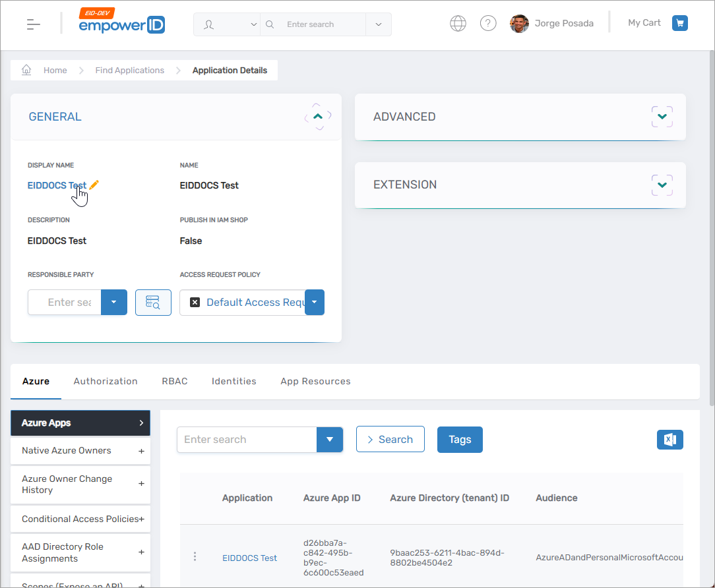Screen dimensions: 715x588
Task: Click the globe language icon
Action: tap(458, 24)
